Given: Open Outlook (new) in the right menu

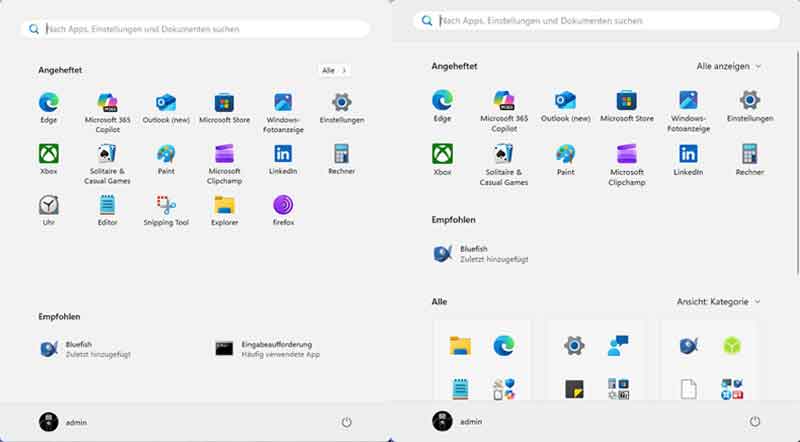Looking at the screenshot, I should [565, 107].
